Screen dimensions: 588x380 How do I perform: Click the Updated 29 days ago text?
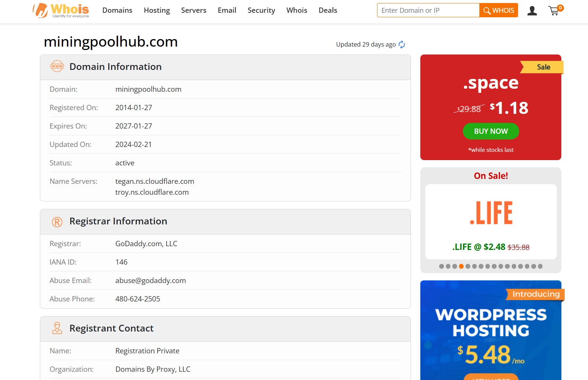[x=366, y=44]
